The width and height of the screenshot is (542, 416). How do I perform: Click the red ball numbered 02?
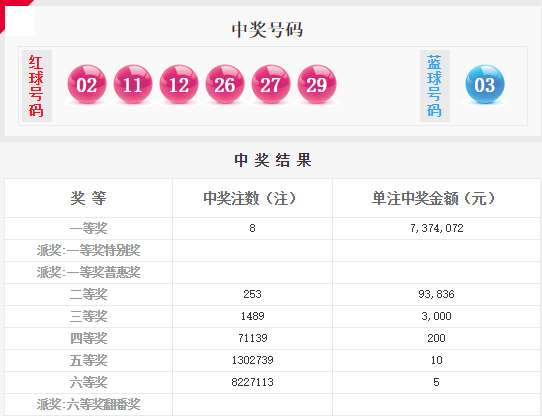pyautogui.click(x=87, y=84)
